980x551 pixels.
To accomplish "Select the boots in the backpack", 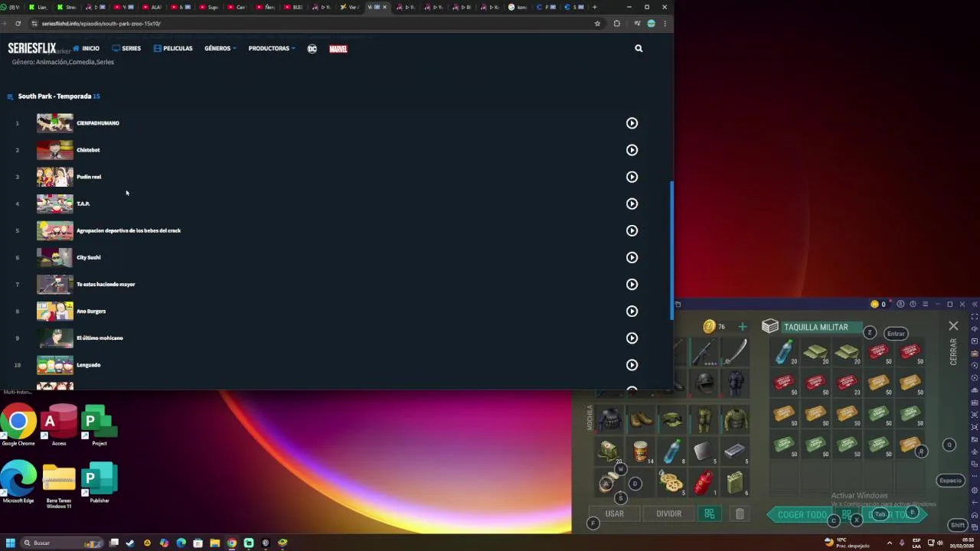I will (641, 419).
